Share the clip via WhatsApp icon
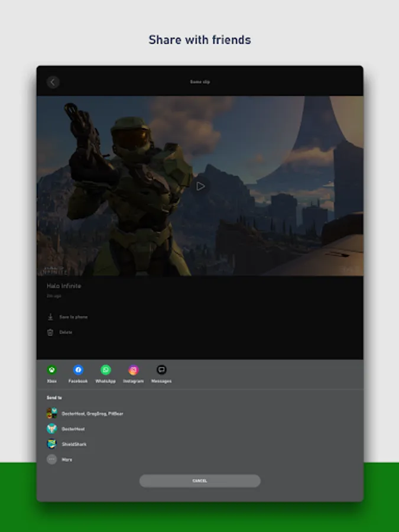This screenshot has width=399, height=532. click(x=106, y=370)
